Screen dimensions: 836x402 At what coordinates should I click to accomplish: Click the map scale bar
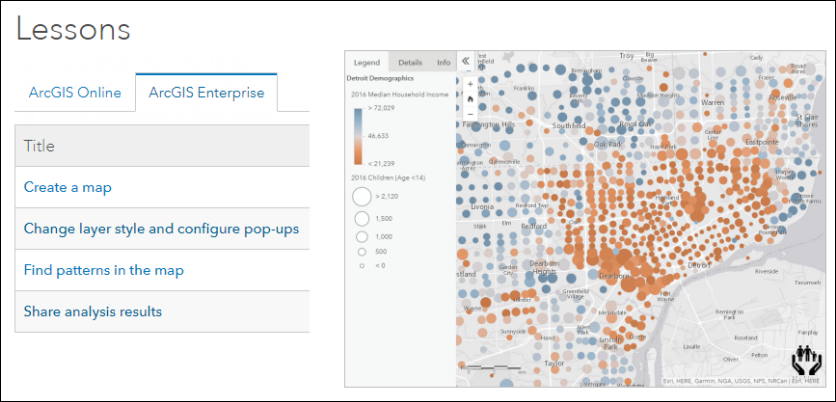(x=492, y=368)
